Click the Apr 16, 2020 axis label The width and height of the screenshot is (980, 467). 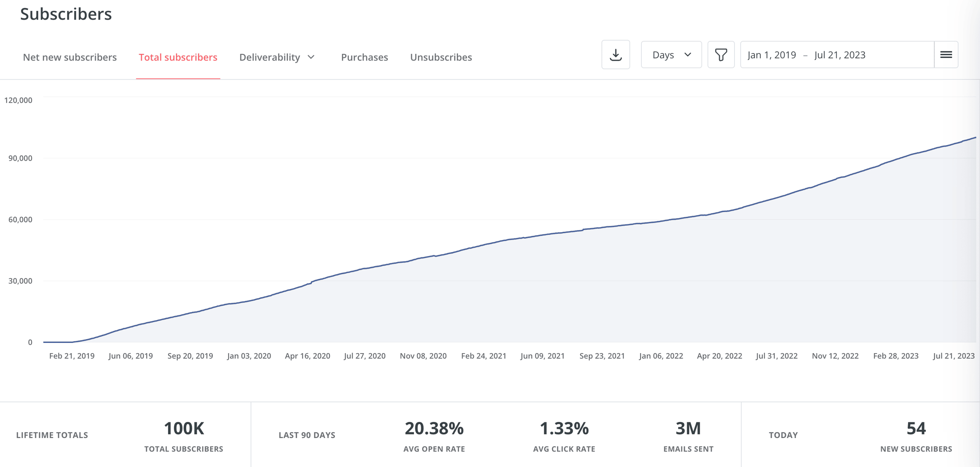coord(307,356)
